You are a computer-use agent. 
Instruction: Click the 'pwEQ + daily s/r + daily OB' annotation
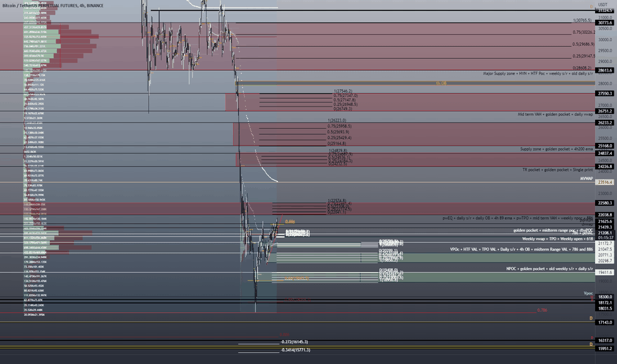518,218
